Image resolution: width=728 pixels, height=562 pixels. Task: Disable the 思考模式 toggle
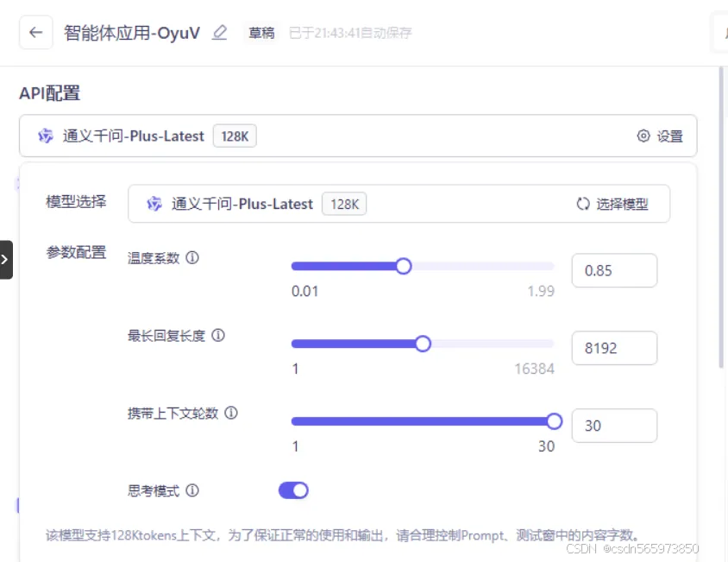(293, 489)
